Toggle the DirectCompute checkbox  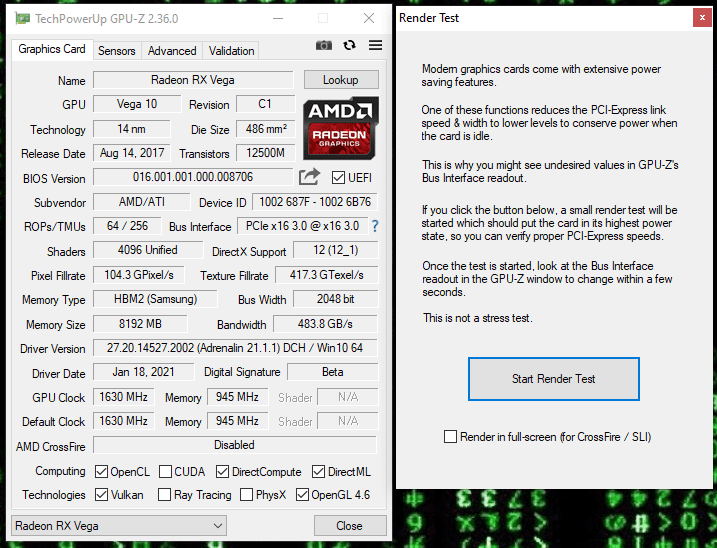[223, 472]
